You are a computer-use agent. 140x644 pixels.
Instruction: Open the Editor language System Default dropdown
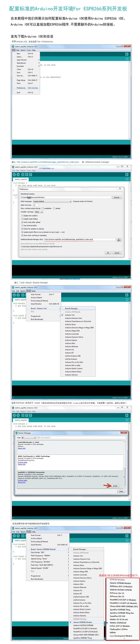coord(52,201)
